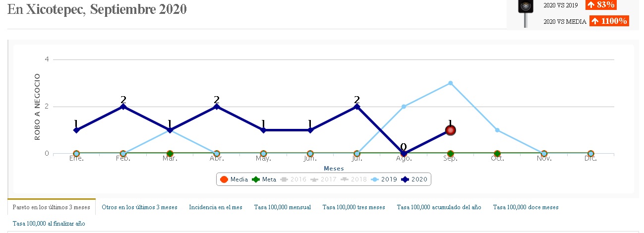Open the 'Tasa 100,000 mensual' tab
The image size is (644, 233).
(283, 207)
